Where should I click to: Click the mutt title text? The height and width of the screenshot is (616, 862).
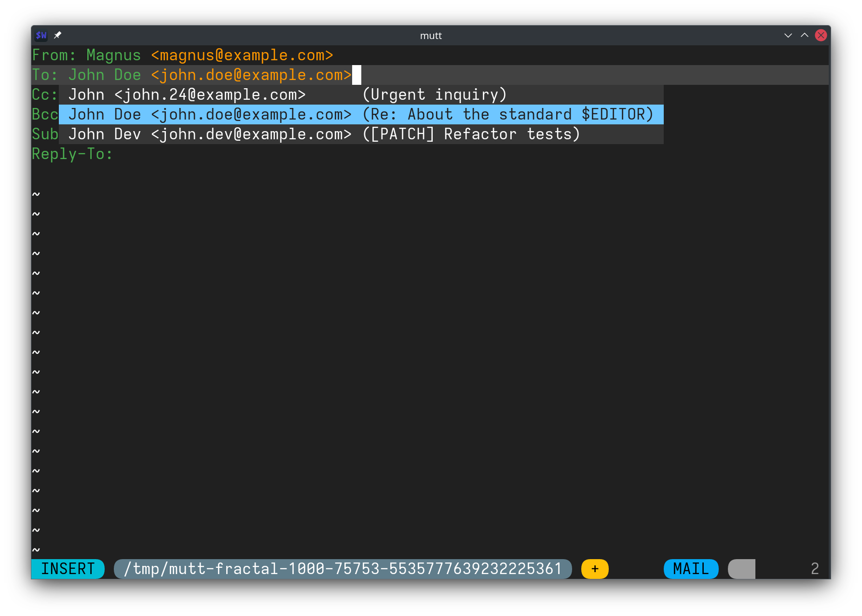[431, 35]
